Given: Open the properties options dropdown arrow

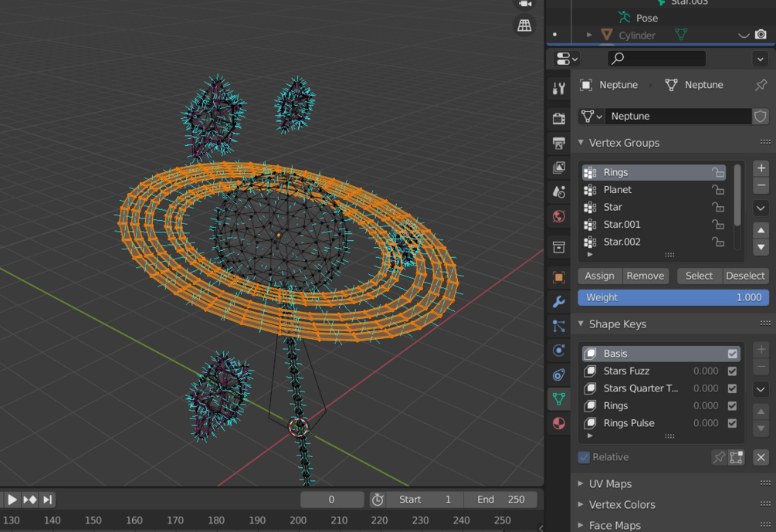Looking at the screenshot, I should (x=760, y=59).
